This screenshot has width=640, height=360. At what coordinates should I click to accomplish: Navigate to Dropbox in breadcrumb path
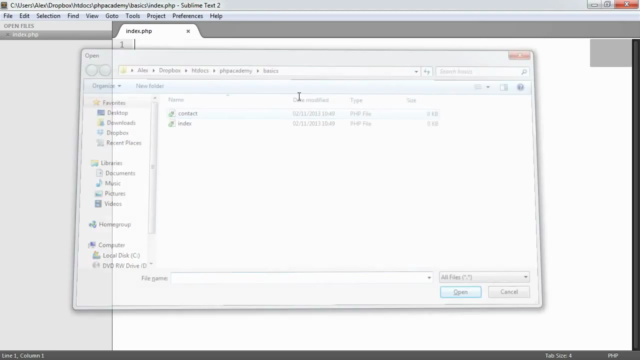tap(170, 71)
